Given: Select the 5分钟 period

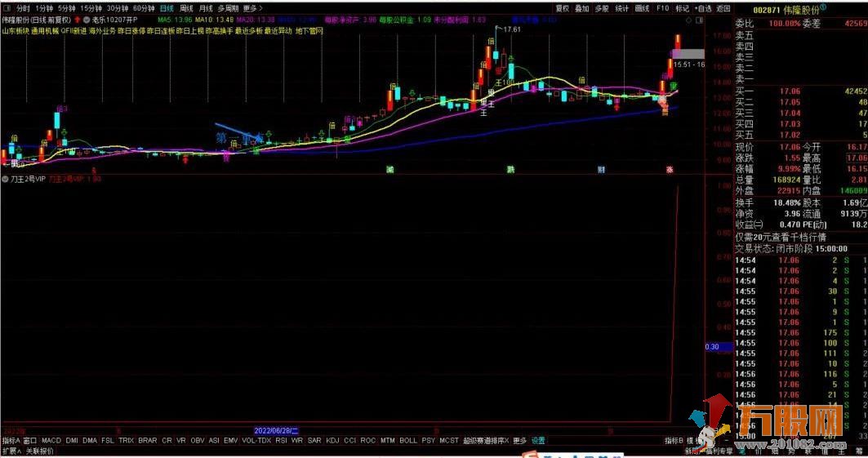Looking at the screenshot, I should click(x=66, y=8).
